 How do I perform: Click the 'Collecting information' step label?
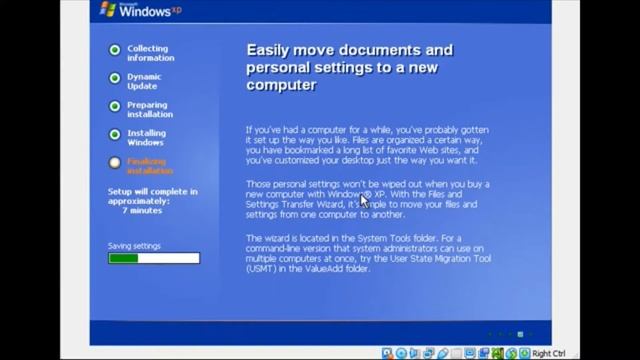pos(151,53)
